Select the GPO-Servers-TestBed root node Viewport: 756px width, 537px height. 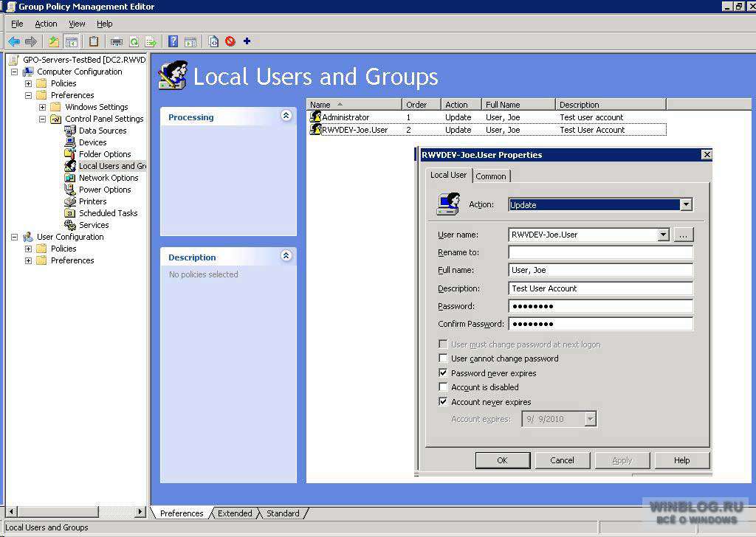(84, 60)
